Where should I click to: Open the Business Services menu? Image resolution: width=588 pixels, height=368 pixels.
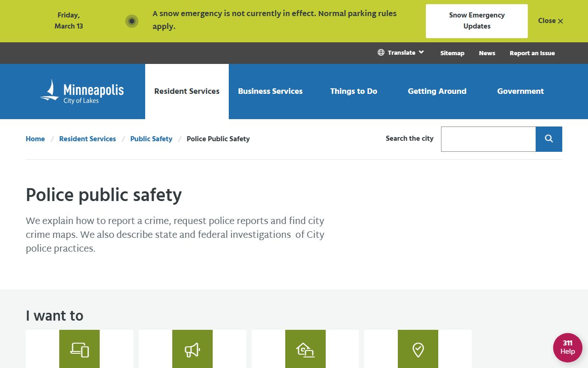click(x=270, y=91)
